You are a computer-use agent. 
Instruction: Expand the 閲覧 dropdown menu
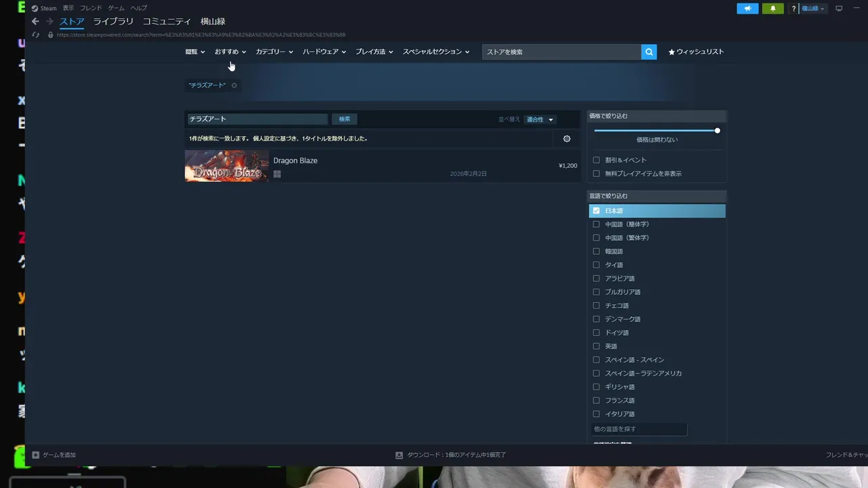tap(195, 52)
